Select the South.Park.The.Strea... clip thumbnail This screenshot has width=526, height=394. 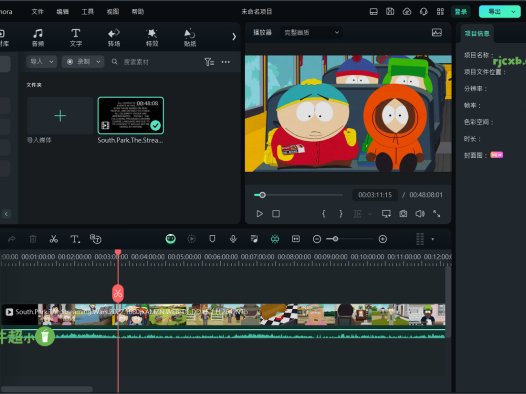point(131,116)
